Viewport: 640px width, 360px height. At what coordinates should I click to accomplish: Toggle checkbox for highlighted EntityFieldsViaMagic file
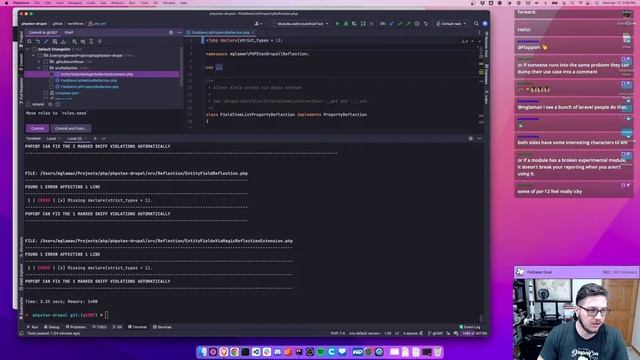pyautogui.click(x=51, y=74)
